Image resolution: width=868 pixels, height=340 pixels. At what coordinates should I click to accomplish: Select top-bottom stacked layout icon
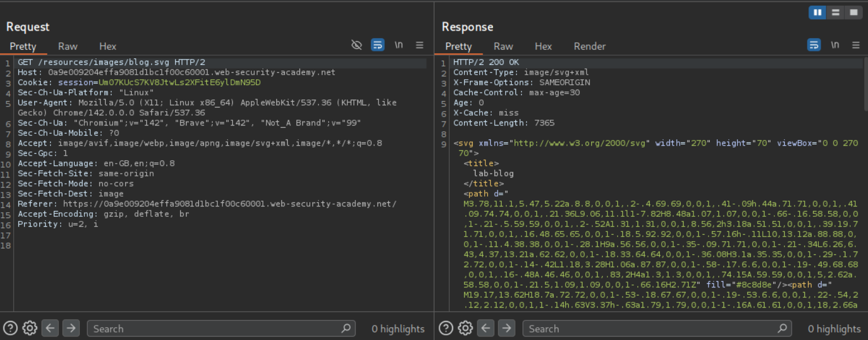835,12
